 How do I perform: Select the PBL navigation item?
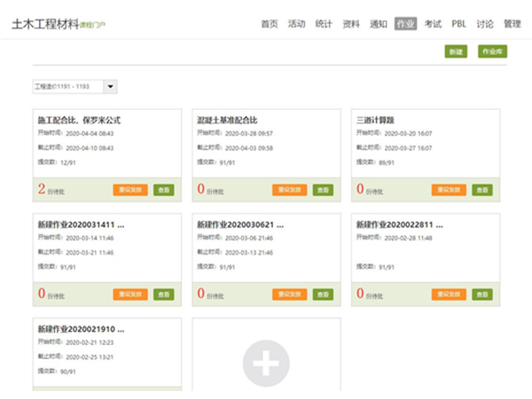458,24
